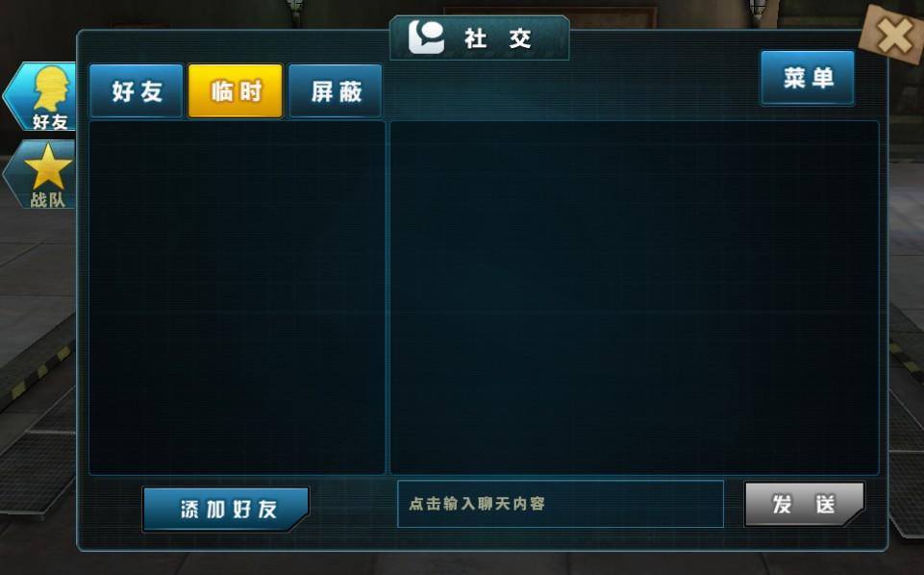The image size is (924, 575).
Task: Open the 菜单 menu button
Action: click(x=808, y=78)
